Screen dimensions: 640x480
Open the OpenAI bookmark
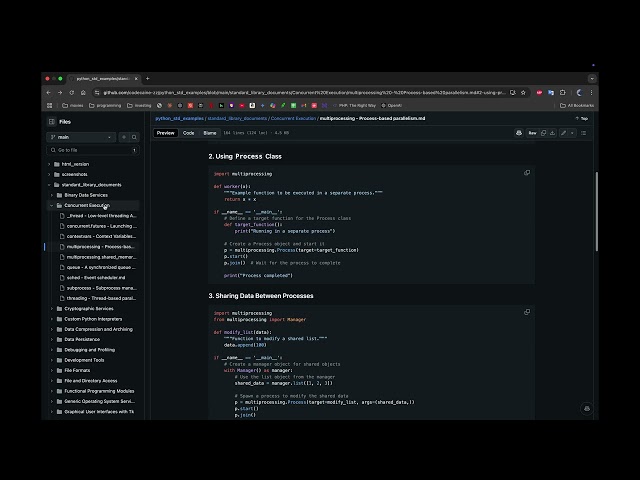point(391,105)
